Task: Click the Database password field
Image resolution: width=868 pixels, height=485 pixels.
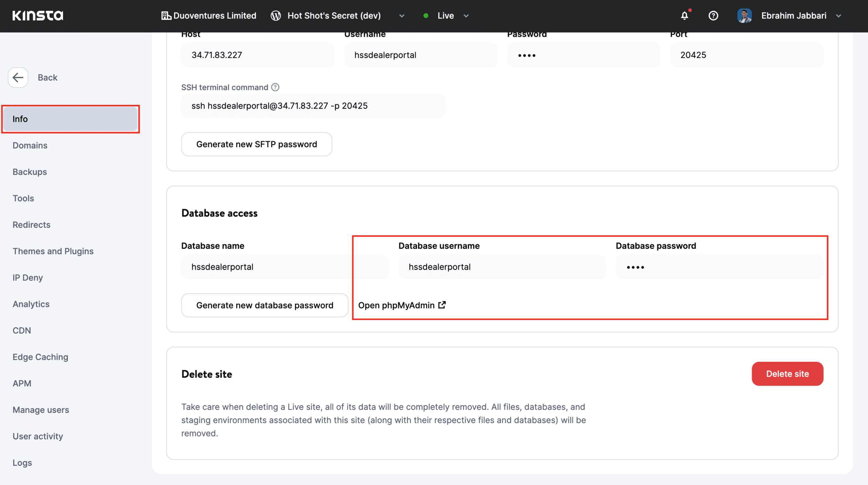Action: point(719,267)
